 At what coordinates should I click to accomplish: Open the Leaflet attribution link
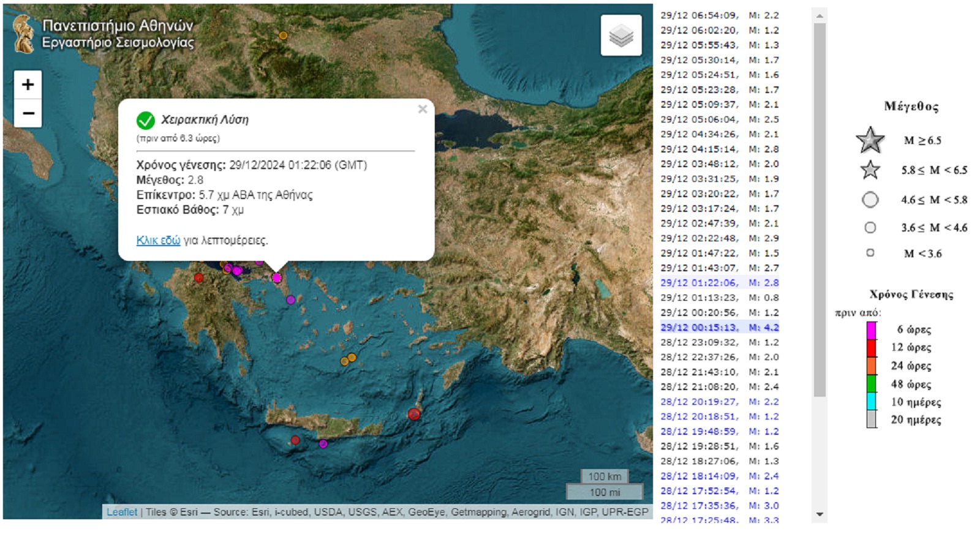[122, 512]
